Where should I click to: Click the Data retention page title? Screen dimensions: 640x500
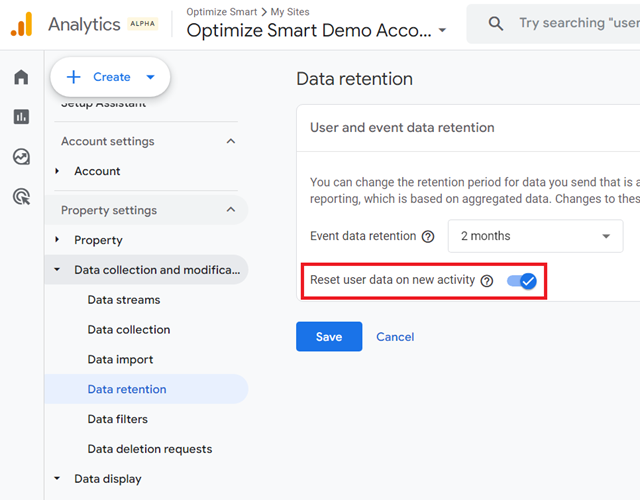pyautogui.click(x=354, y=79)
